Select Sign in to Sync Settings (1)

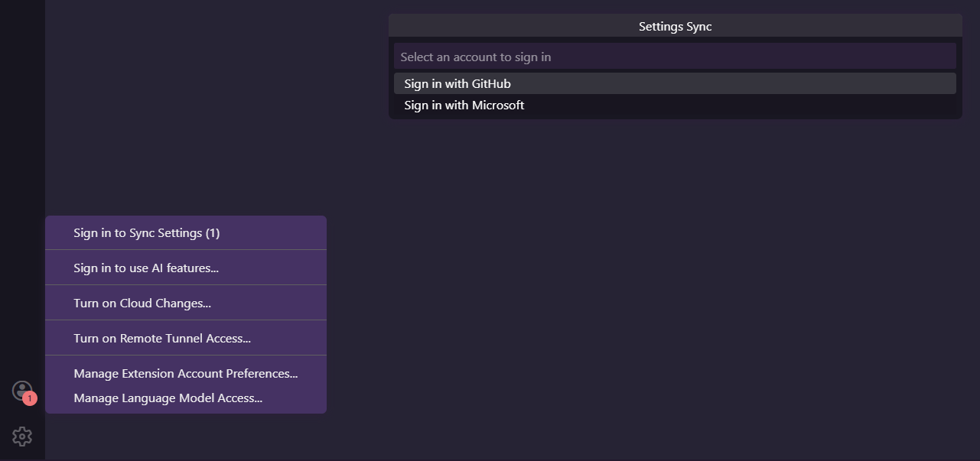point(147,233)
